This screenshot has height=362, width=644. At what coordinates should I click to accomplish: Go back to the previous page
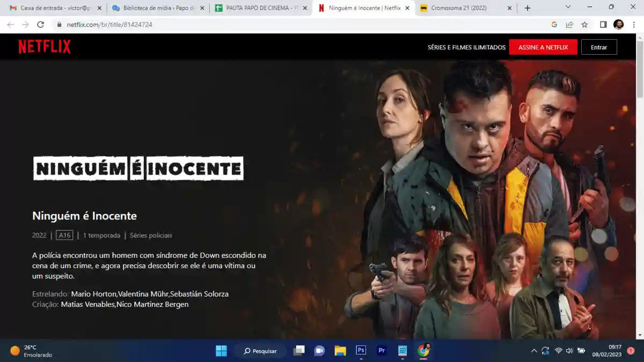tap(10, 25)
